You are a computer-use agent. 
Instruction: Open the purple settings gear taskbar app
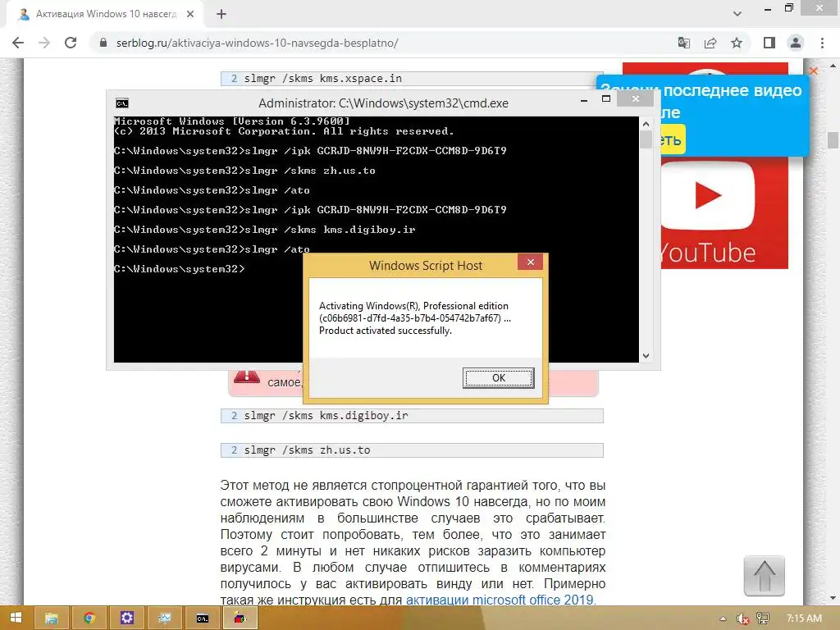click(127, 619)
